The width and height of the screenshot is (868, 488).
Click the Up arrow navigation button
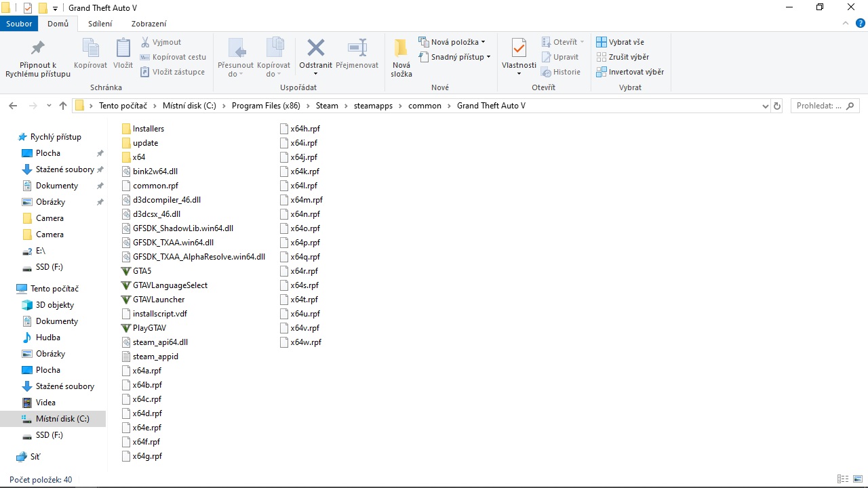click(63, 106)
